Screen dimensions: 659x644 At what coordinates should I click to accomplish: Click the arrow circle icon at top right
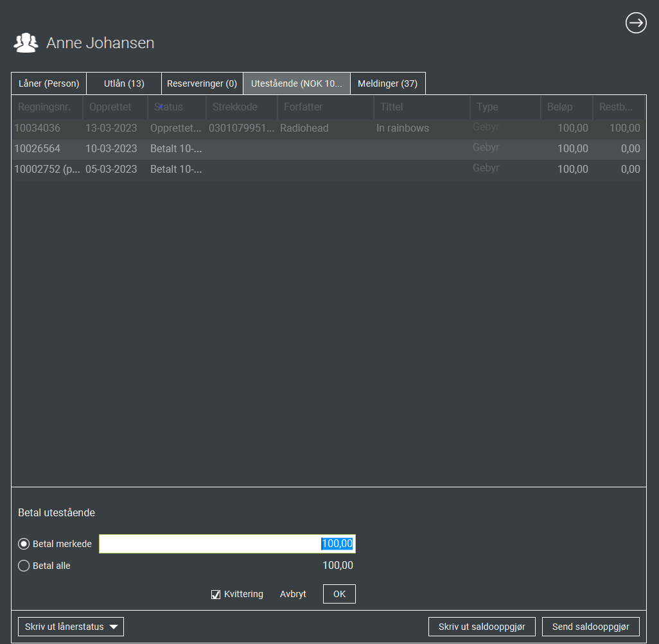point(636,22)
